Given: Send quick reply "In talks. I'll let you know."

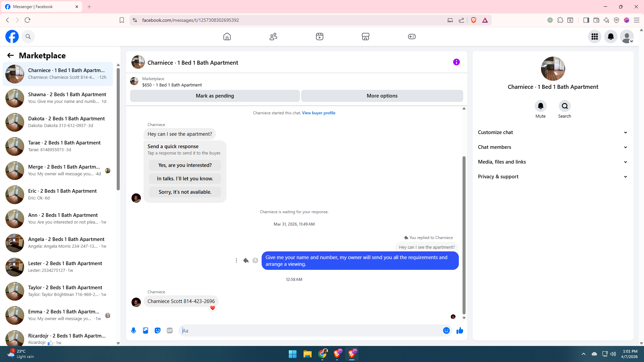Looking at the screenshot, I should click(185, 179).
